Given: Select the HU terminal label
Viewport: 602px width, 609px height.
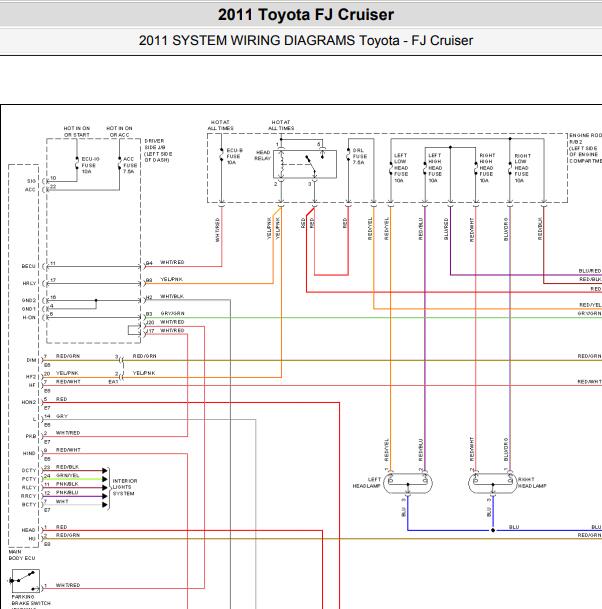Looking at the screenshot, I should [x=32, y=539].
